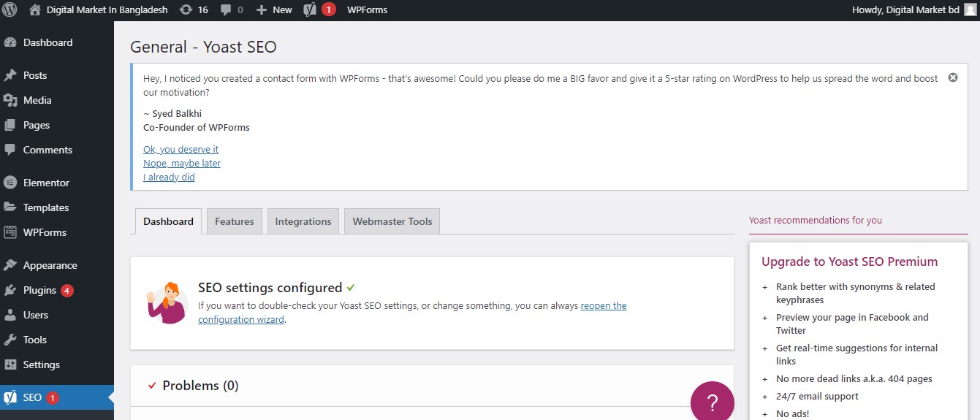980x420 pixels.
Task: Click the 'I already did' link
Action: coord(169,177)
